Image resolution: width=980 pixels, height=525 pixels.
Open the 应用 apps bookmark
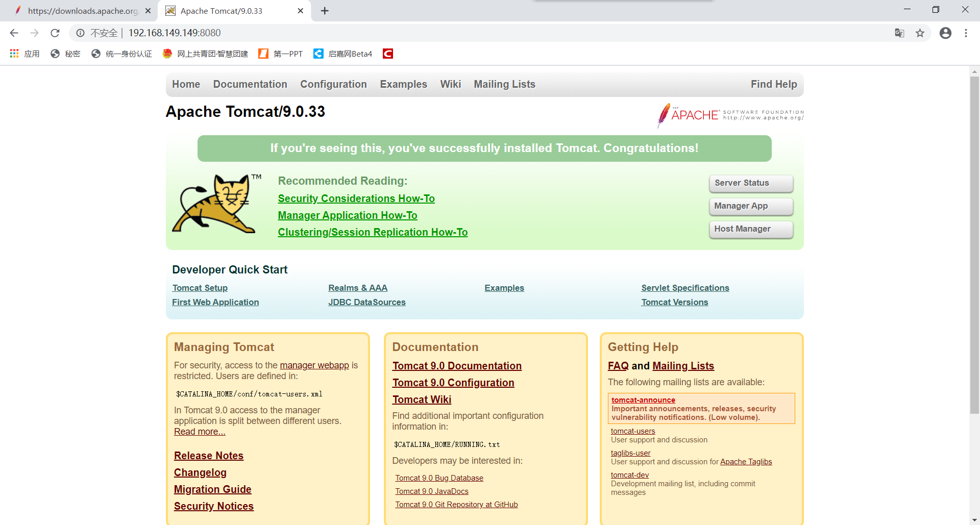point(24,54)
